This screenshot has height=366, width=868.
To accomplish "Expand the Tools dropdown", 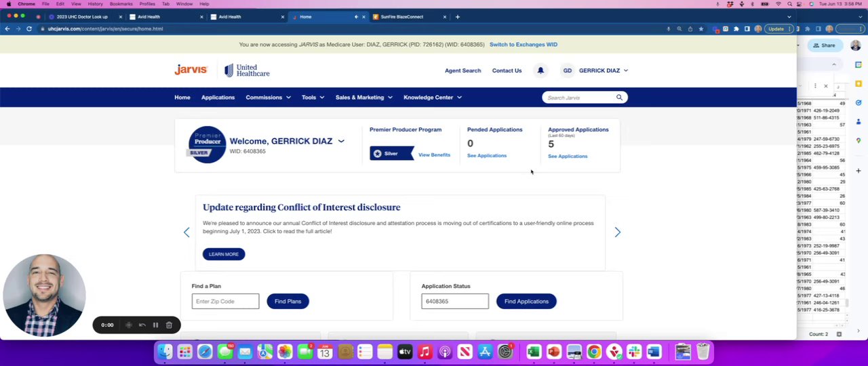I will [x=313, y=98].
